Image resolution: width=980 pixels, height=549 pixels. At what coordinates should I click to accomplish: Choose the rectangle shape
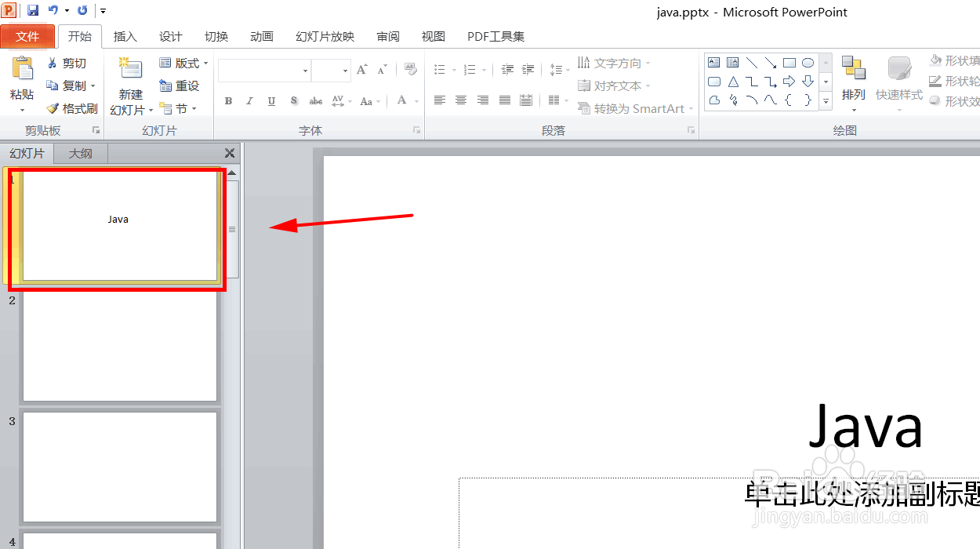click(789, 62)
